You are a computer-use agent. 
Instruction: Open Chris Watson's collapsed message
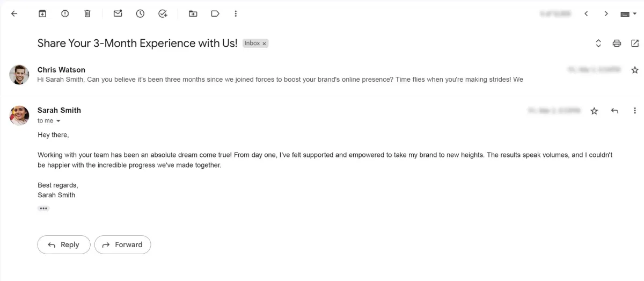[x=280, y=75]
